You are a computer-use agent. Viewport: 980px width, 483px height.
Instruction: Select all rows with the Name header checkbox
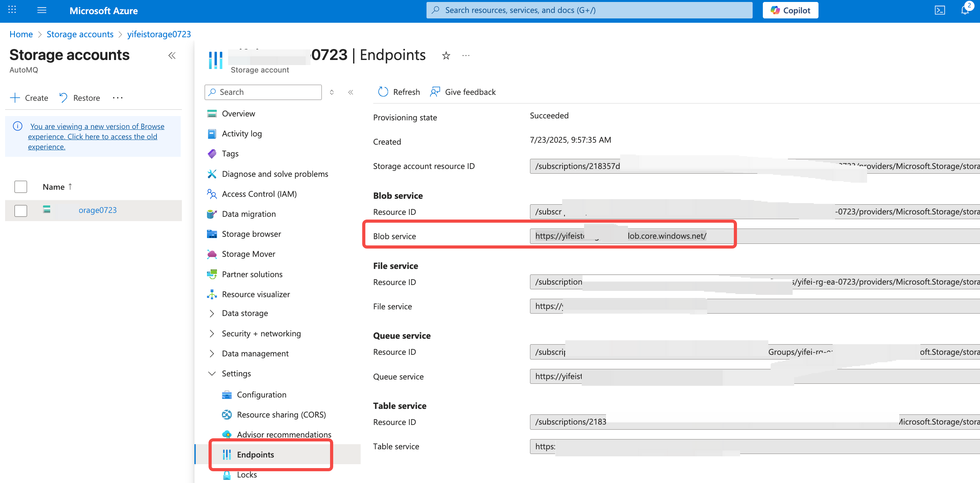(21, 187)
